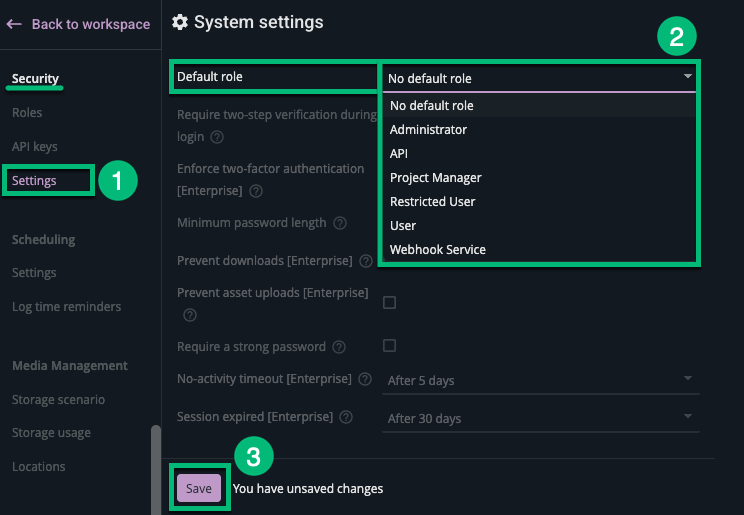Toggle the Prevent asset uploads checkbox
The height and width of the screenshot is (515, 744).
pyautogui.click(x=389, y=302)
